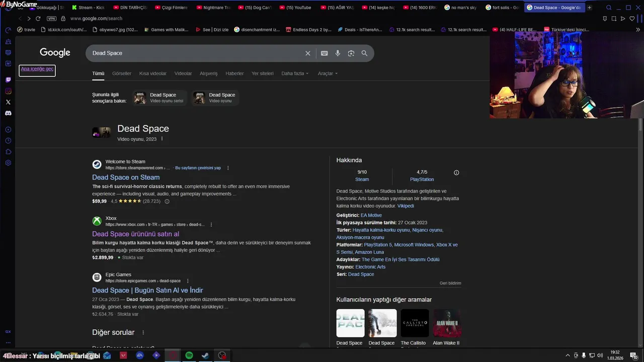644x362 pixels.
Task: Switch to the Stream - Kick browser tab
Action: coord(89,8)
